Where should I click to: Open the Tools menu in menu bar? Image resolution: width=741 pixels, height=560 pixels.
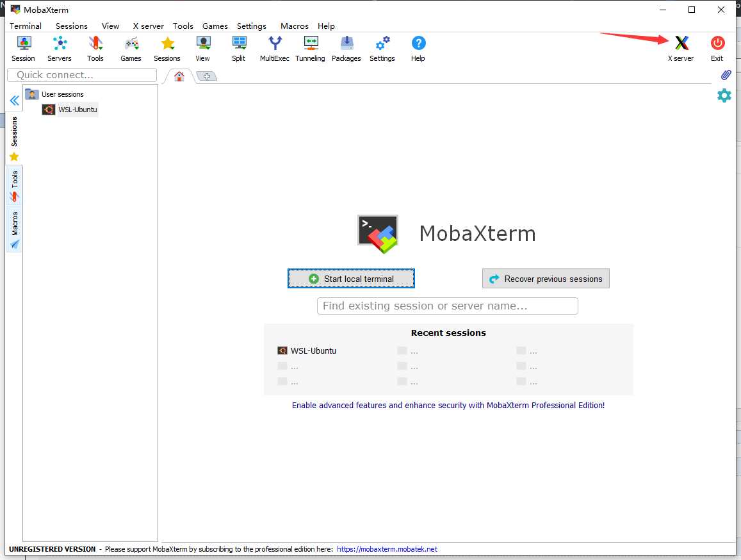coord(183,26)
